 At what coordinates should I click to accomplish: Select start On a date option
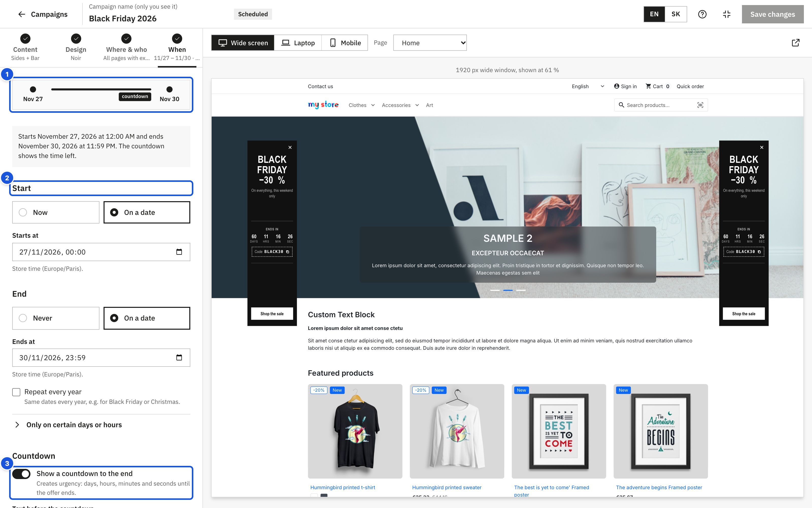(147, 212)
